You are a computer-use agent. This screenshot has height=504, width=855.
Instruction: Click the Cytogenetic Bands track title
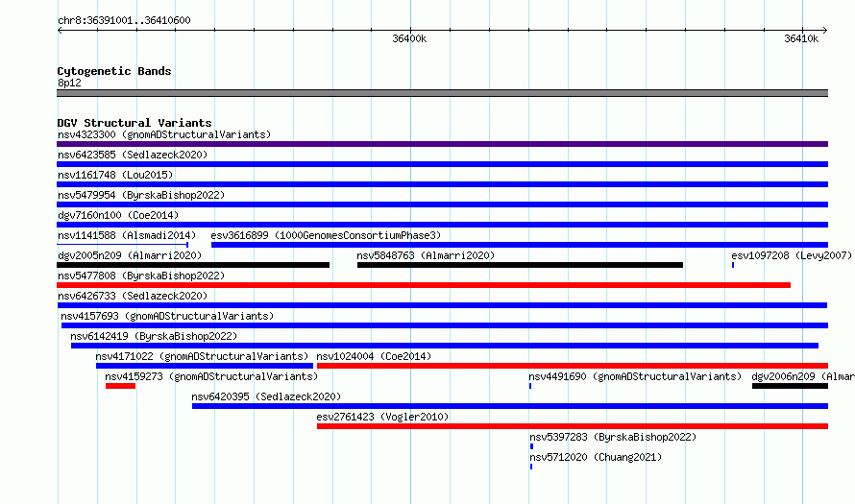[x=114, y=71]
